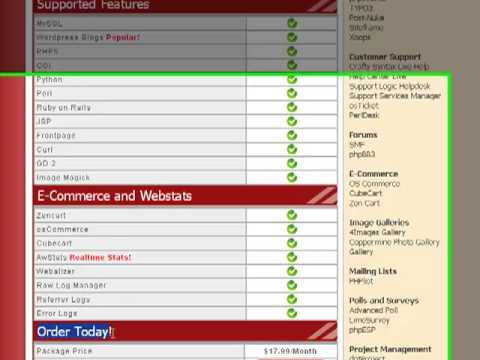Viewport: 480px width, 360px height.
Task: Click the green check for JSP
Action: (292, 121)
